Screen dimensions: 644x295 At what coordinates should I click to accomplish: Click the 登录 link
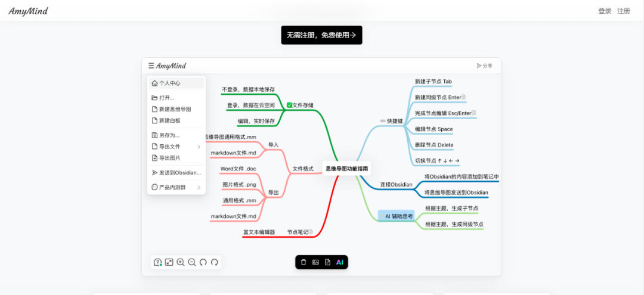tap(605, 11)
